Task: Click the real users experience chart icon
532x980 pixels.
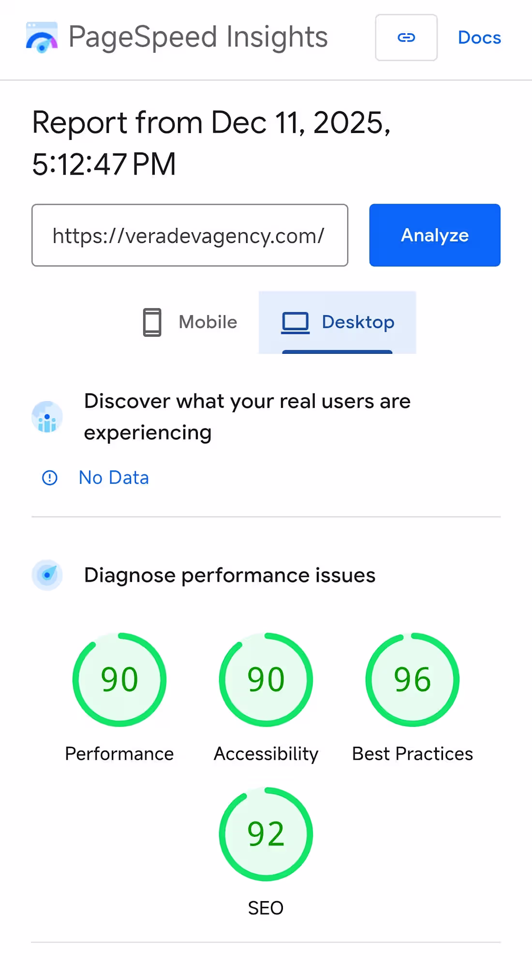Action: (x=46, y=417)
